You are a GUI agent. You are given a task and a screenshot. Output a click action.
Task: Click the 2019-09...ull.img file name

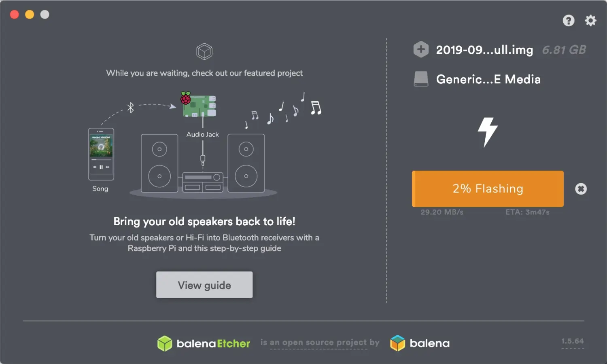pyautogui.click(x=484, y=50)
